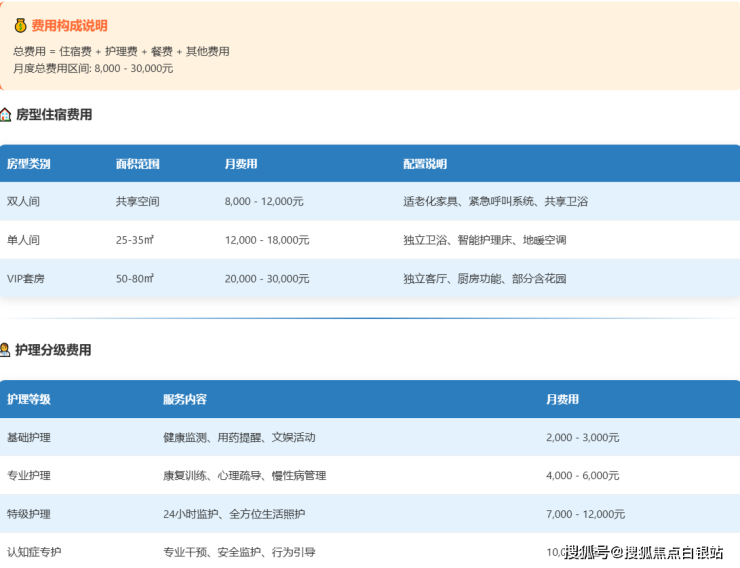
Task: Click the 搜狐号@搜狐焦点白银站 watermark
Action: point(643,552)
